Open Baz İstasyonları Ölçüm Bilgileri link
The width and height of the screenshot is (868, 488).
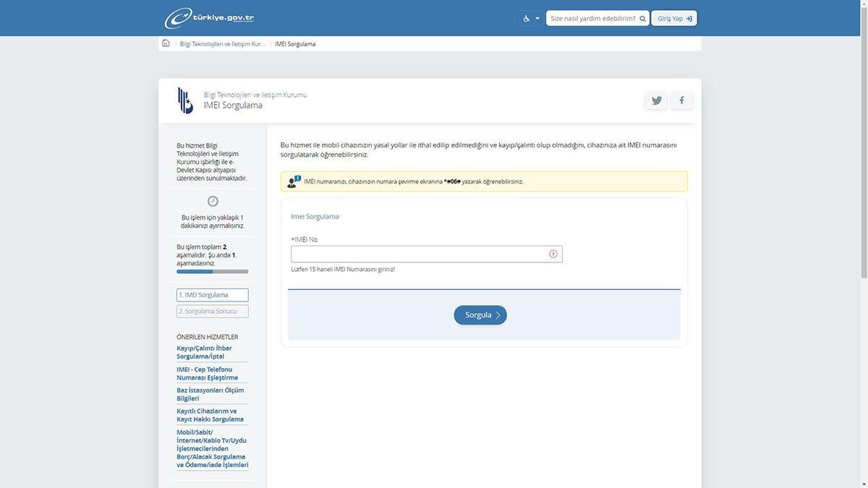[x=210, y=394]
